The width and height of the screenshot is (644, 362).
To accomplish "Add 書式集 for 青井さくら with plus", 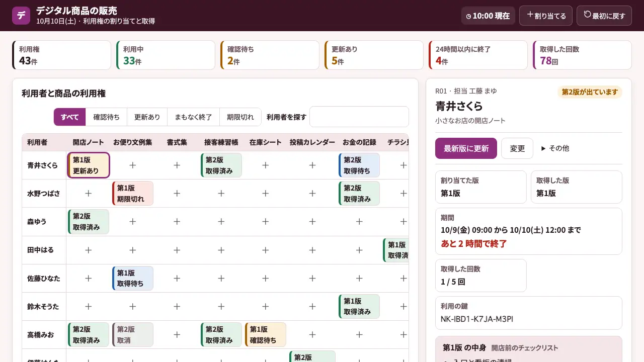I will (x=177, y=165).
